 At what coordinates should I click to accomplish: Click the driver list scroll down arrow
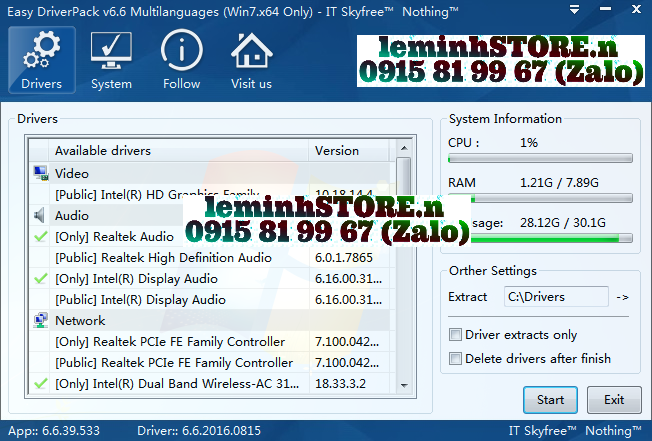click(404, 386)
